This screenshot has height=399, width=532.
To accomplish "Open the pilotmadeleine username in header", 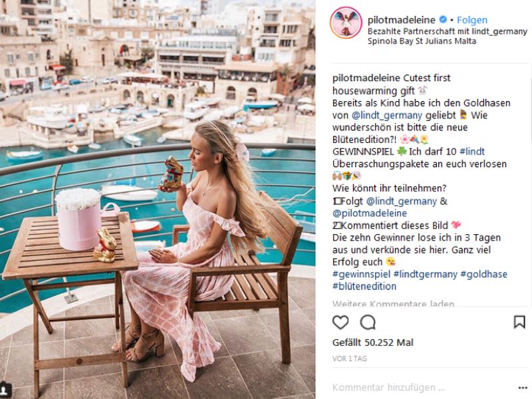I will [402, 20].
